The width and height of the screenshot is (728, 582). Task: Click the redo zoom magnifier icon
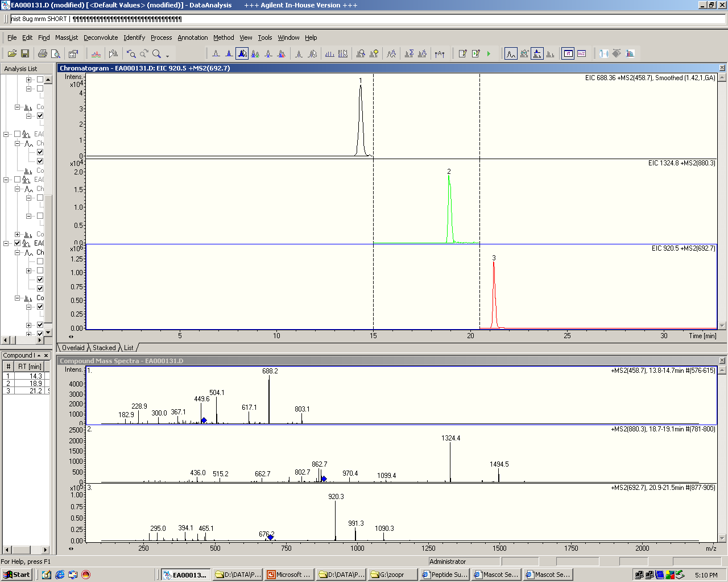[x=144, y=53]
